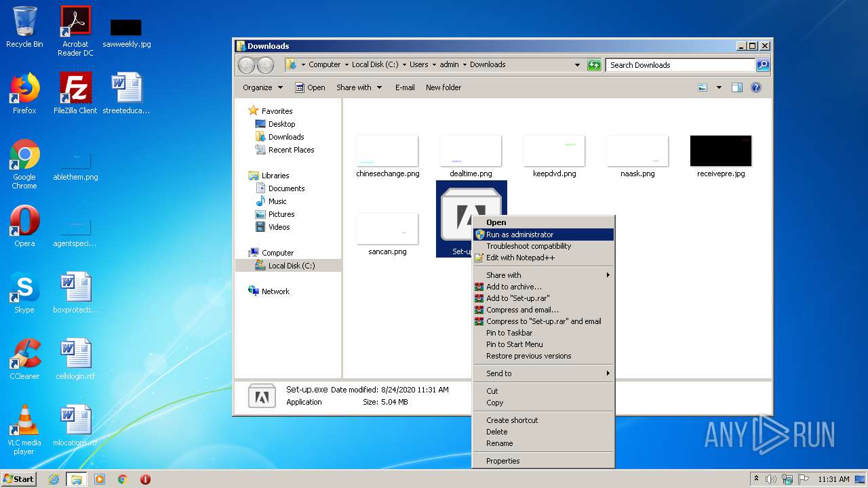Select Edit with Notepad++

pos(543,258)
